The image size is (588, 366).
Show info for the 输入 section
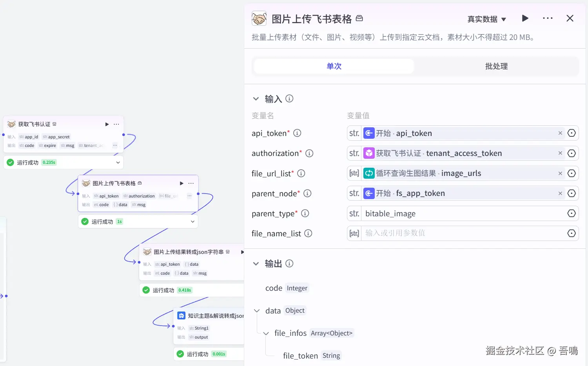289,99
